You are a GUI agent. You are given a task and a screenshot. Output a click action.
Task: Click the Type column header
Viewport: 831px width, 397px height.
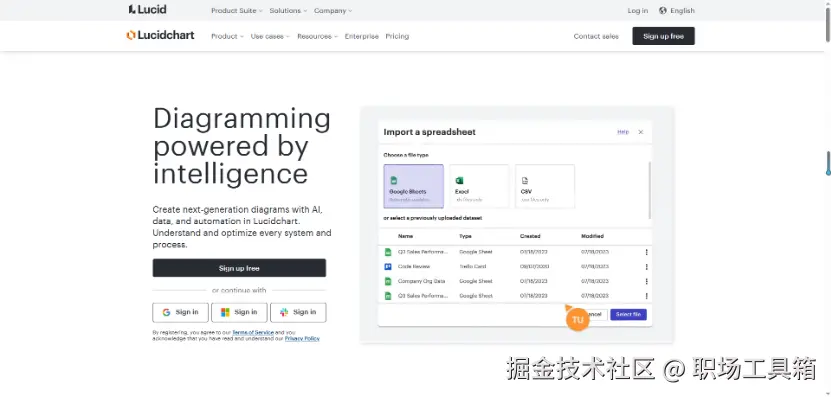click(x=465, y=236)
